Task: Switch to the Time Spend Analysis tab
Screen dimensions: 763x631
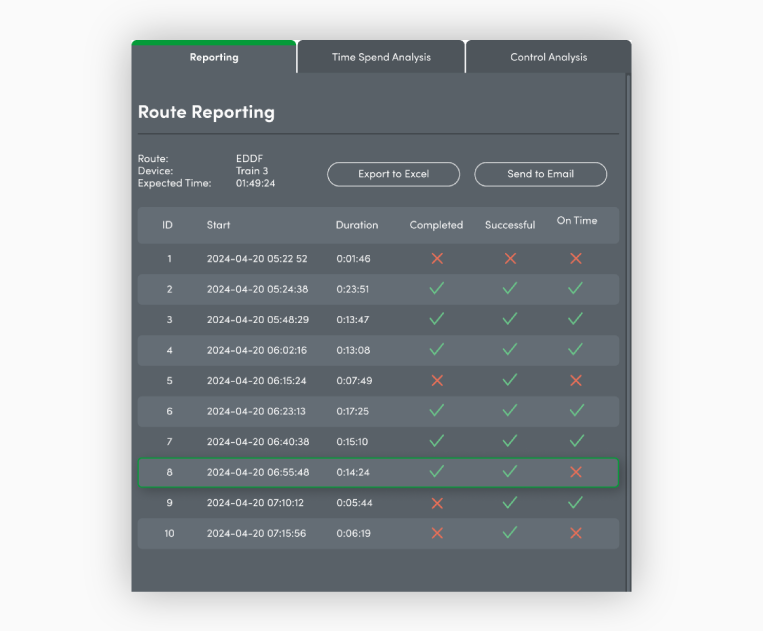Action: click(381, 57)
